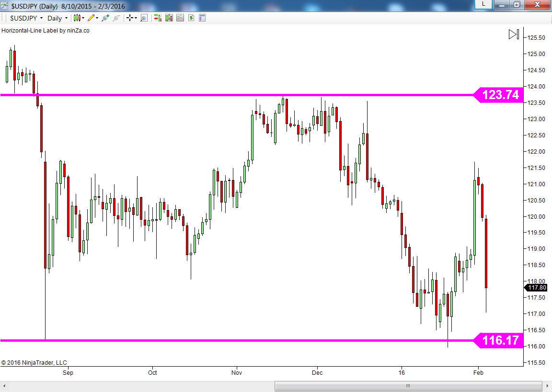Click the Nov label on time axis
This screenshot has height=392, width=552.
coord(237,373)
